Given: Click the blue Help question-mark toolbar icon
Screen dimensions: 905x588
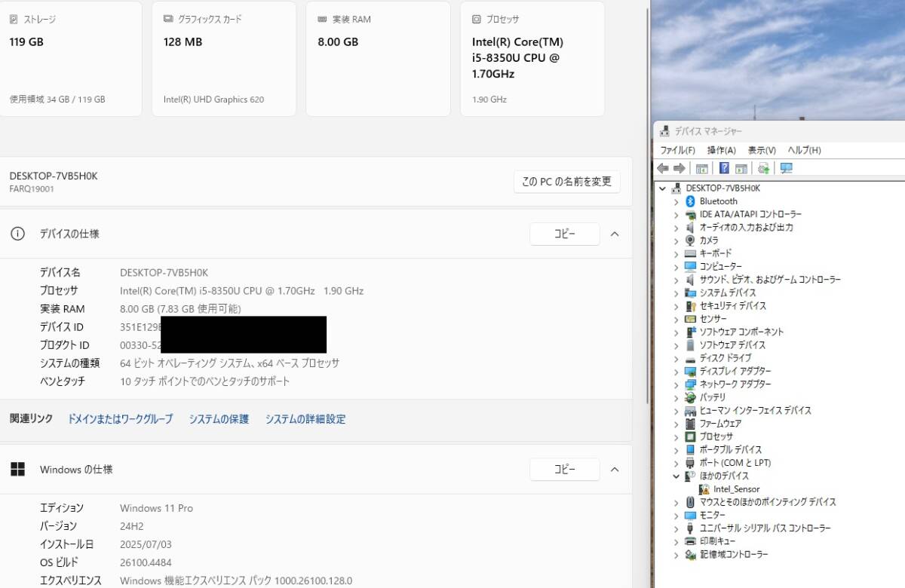Looking at the screenshot, I should click(x=724, y=168).
